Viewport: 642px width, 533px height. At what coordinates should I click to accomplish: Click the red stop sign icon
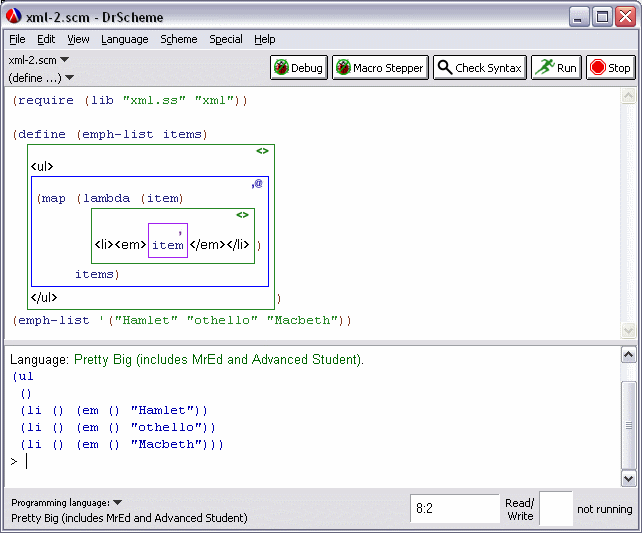(598, 67)
